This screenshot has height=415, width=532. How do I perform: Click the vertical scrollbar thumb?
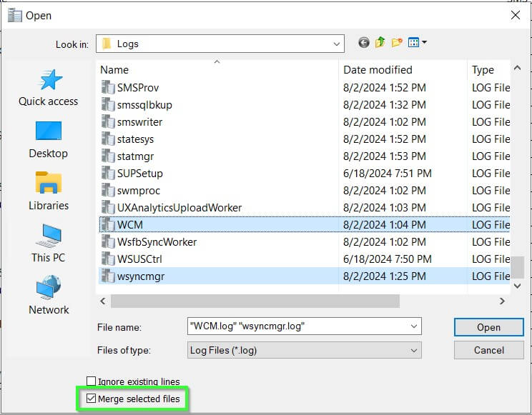tap(517, 267)
